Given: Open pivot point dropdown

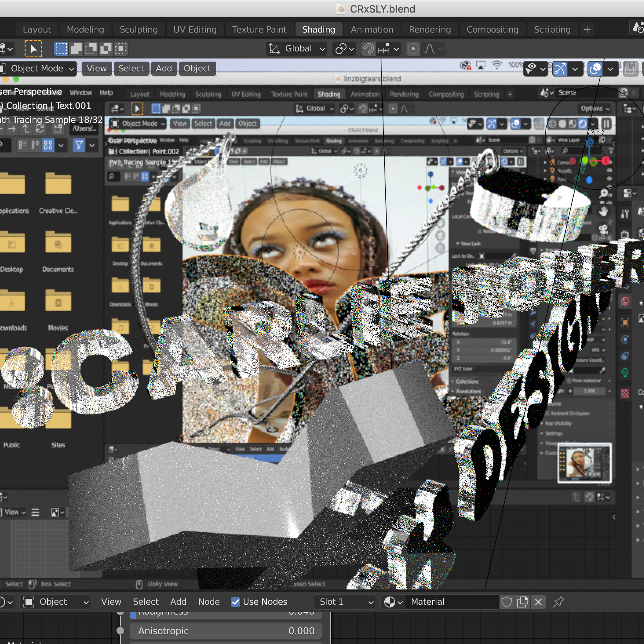Looking at the screenshot, I should pos(344,49).
